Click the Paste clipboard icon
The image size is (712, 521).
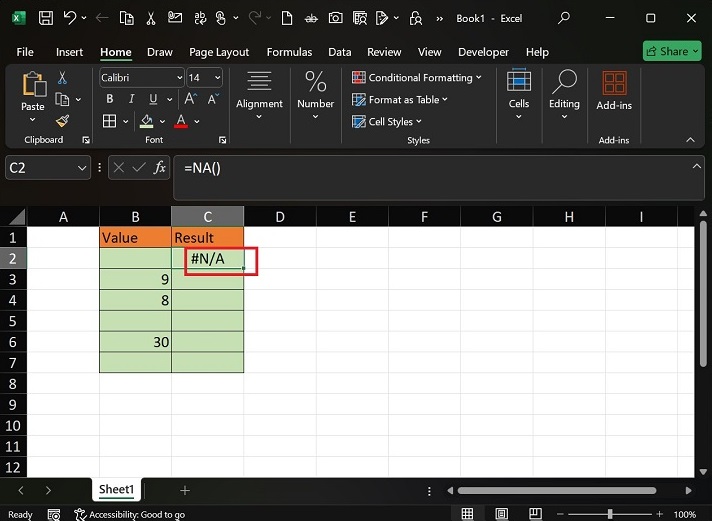[34, 84]
